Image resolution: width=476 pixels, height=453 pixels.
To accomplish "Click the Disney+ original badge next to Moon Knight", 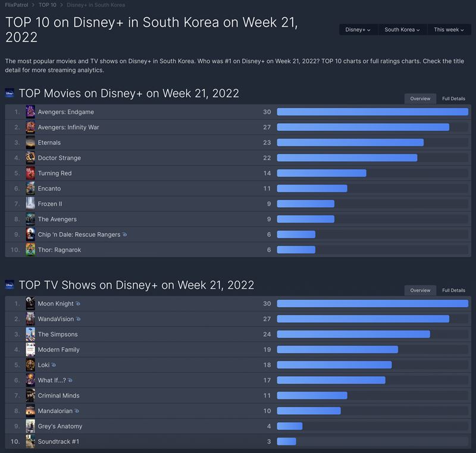I will tap(78, 304).
